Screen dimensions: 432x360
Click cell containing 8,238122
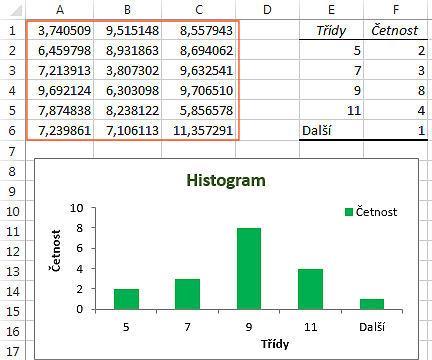pyautogui.click(x=128, y=110)
